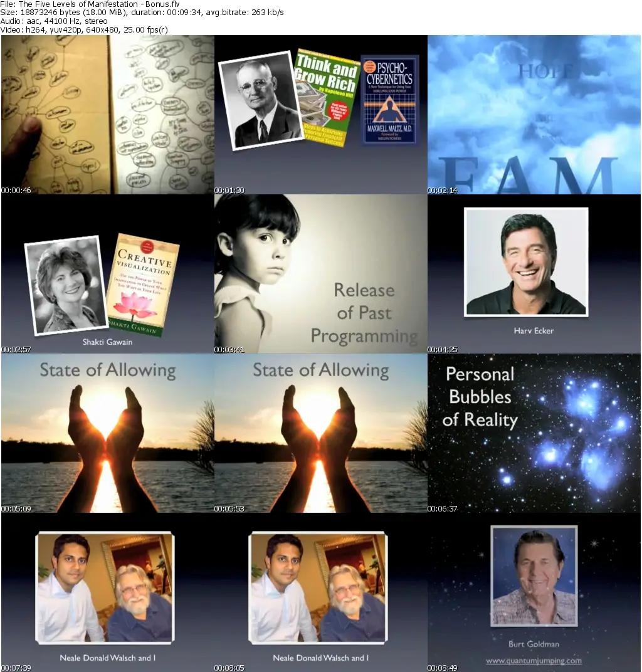Click State of Allowing thumbnail at 00:05:53
Viewport: 642px width, 672px height.
[321, 433]
